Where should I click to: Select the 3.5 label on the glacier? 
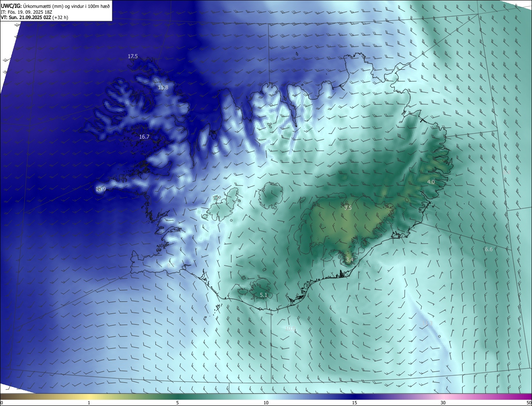coord(348,208)
